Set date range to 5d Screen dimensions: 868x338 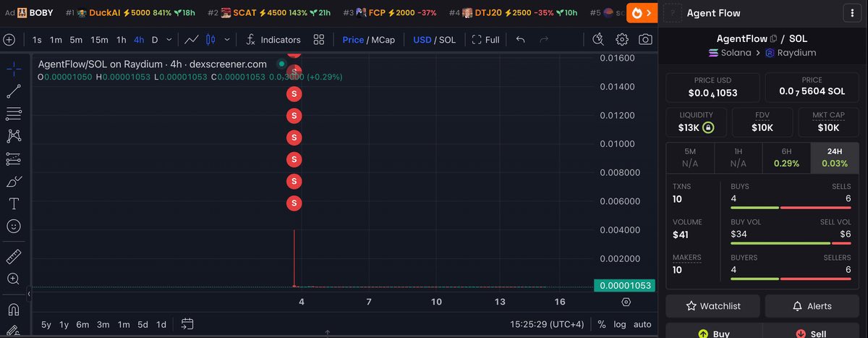point(143,324)
